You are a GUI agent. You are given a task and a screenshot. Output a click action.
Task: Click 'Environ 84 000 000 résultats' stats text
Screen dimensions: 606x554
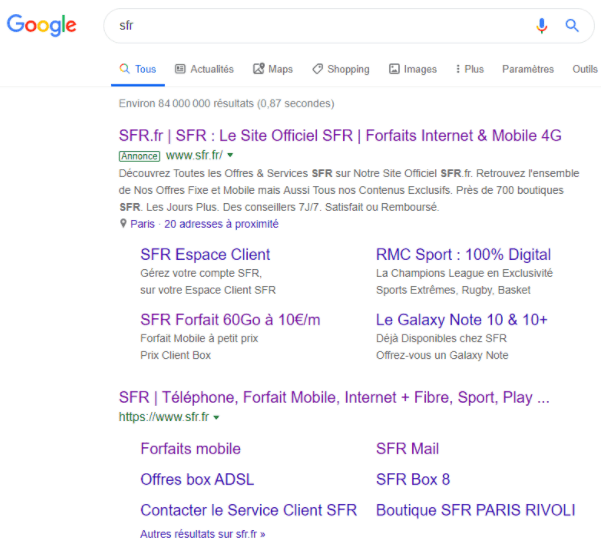[226, 104]
